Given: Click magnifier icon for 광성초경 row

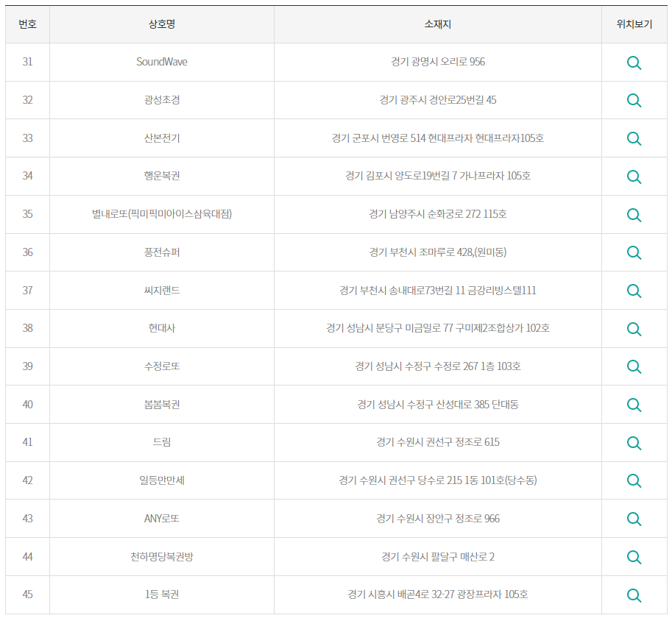Looking at the screenshot, I should click(x=634, y=101).
